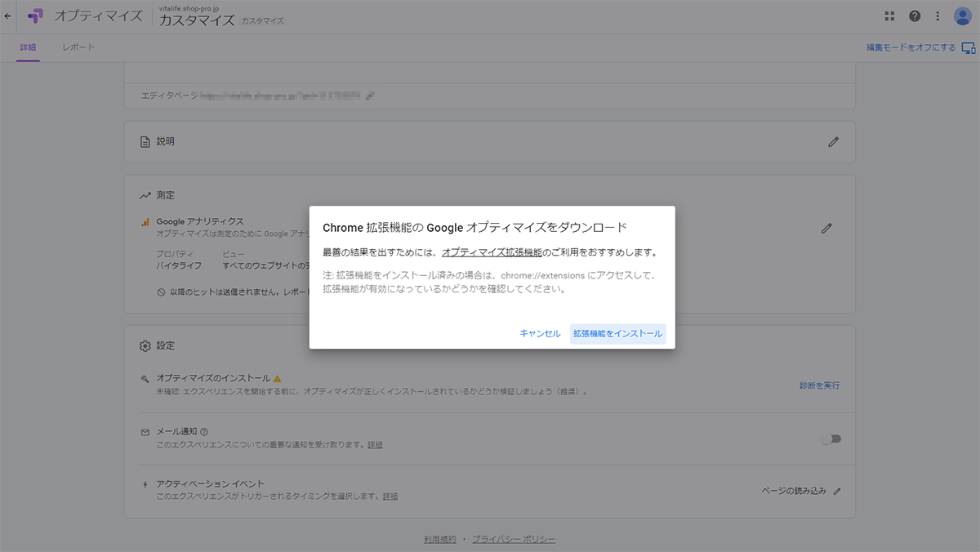Screen dimensions: 980x552
Task: Click the back arrow in the header
Action: coord(7,16)
